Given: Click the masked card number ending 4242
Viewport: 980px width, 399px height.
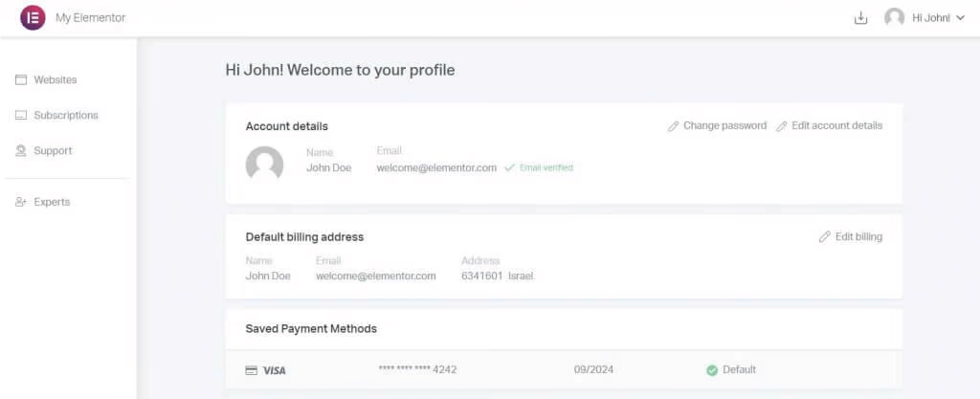Looking at the screenshot, I should pos(417,369).
